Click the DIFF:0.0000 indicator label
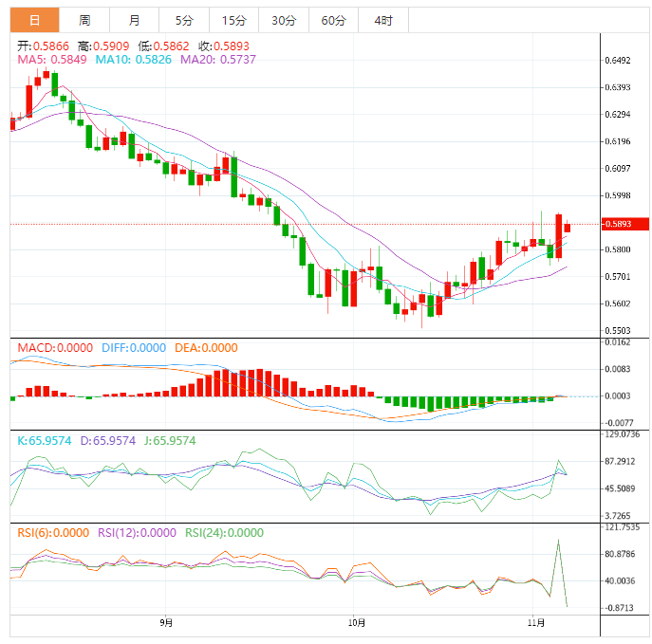Screen dimensions: 652x644 (134, 348)
